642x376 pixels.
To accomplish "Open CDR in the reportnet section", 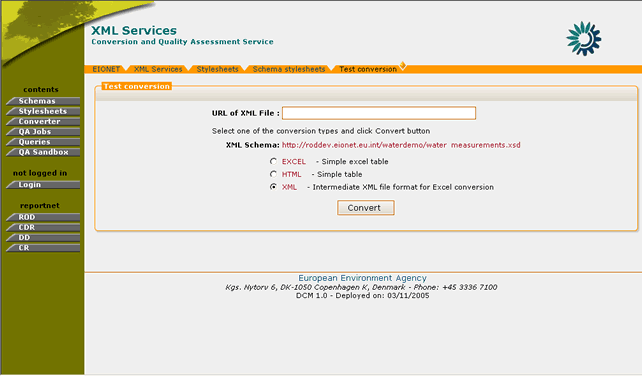I will click(x=43, y=227).
